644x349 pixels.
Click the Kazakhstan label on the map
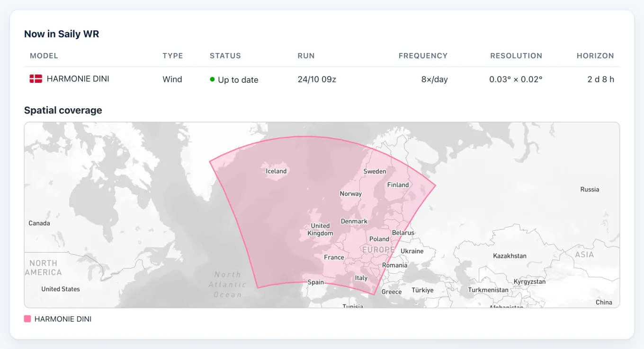coord(510,256)
